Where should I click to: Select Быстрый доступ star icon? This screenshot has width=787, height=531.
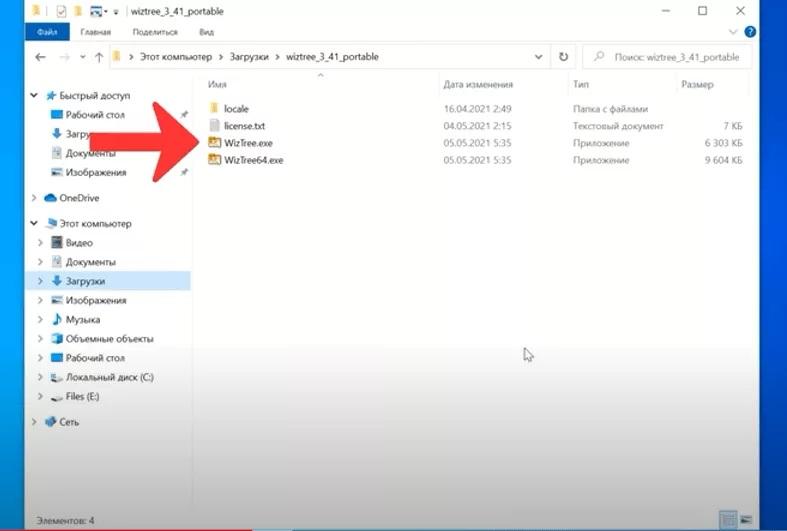coord(50,95)
